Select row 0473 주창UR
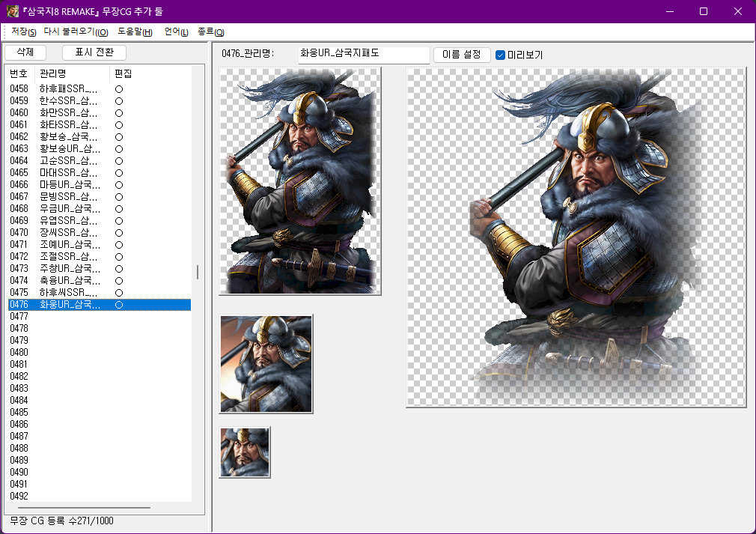The width and height of the screenshot is (756, 534). pyautogui.click(x=100, y=269)
